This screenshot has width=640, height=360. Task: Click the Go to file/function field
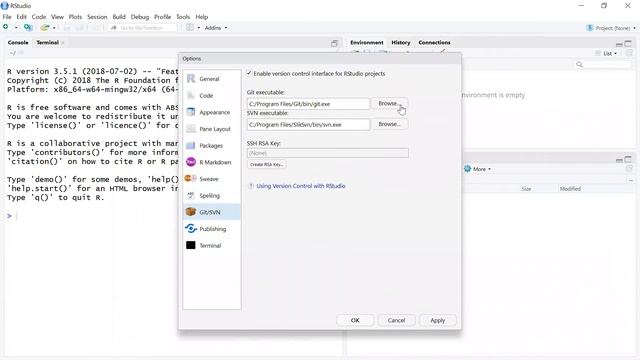coord(143,28)
